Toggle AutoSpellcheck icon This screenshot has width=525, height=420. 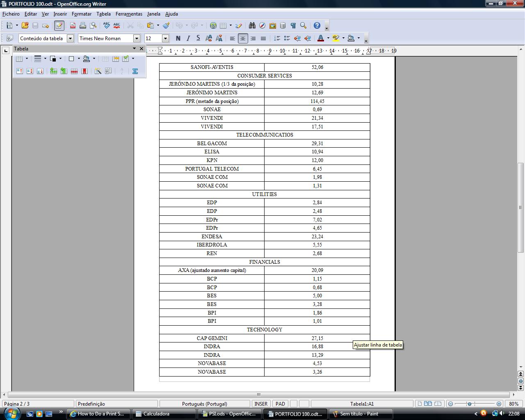tap(117, 25)
